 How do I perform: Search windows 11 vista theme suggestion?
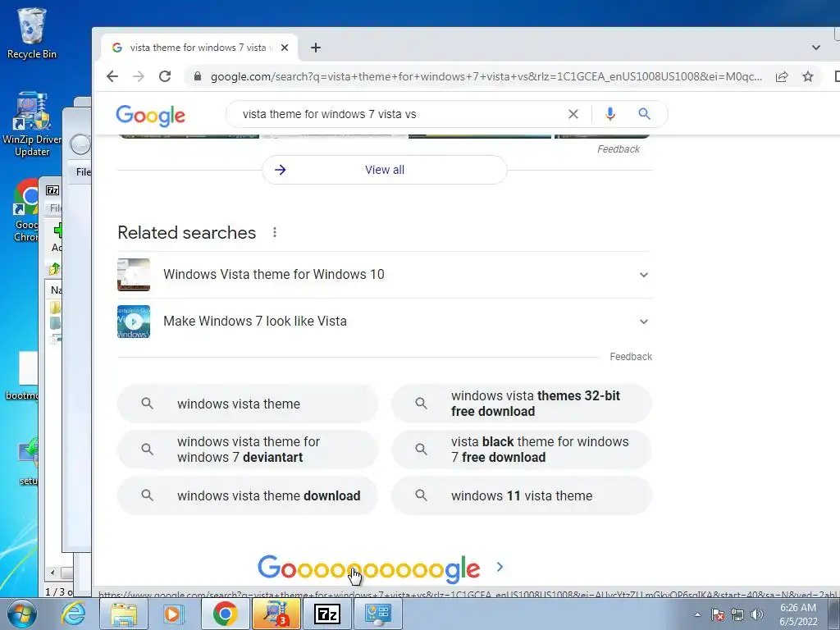[521, 495]
